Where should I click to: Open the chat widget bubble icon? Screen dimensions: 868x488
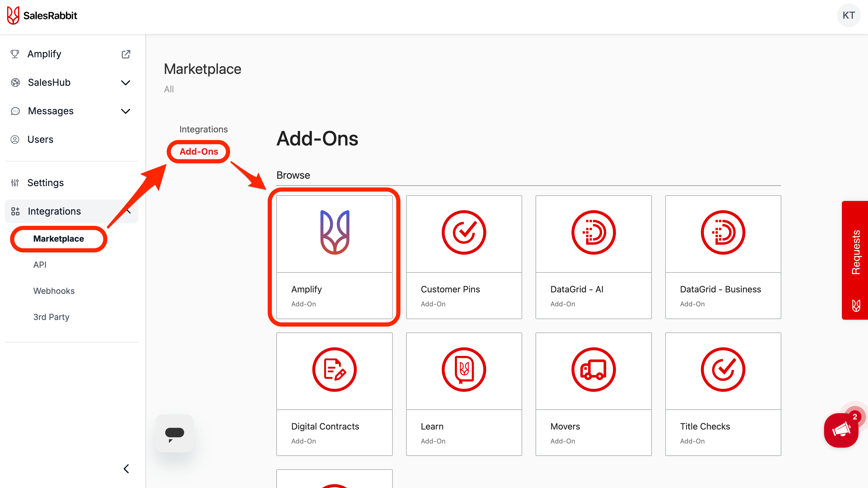[x=175, y=433]
